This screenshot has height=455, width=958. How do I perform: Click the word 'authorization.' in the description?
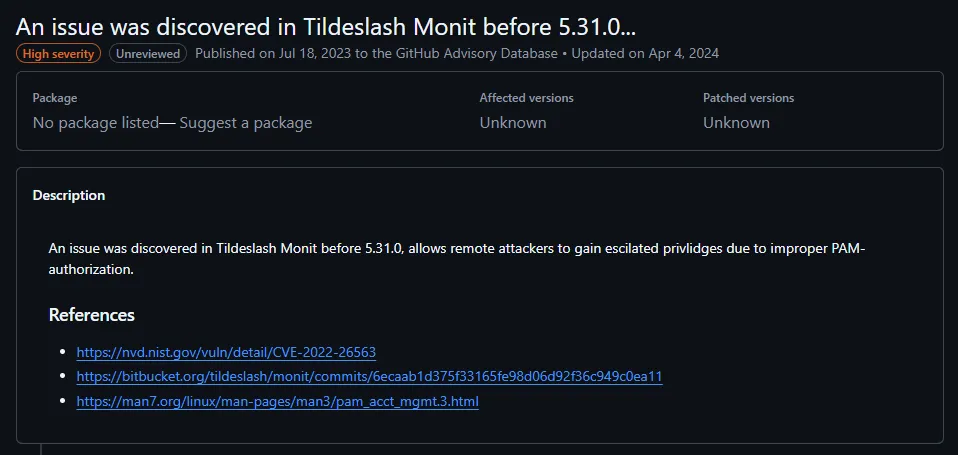coord(90,269)
